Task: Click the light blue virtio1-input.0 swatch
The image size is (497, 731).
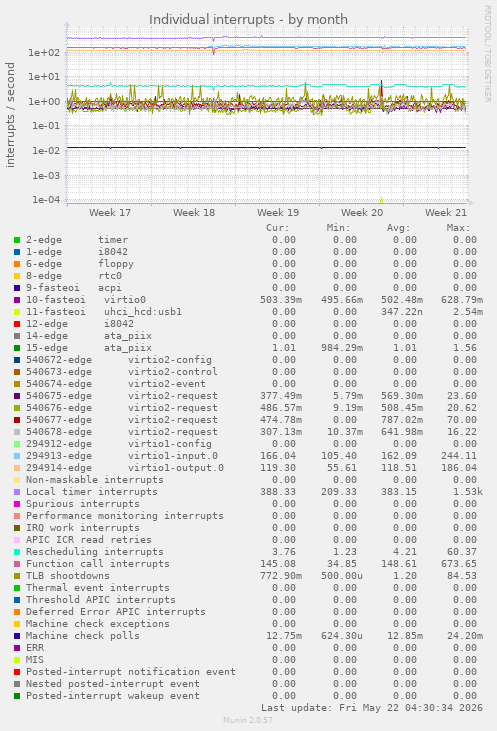Action: coord(17,456)
